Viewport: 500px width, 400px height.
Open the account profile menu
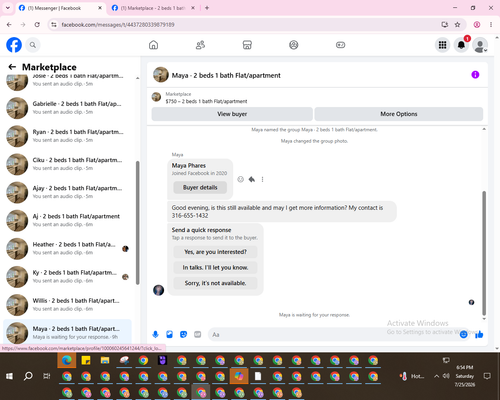[x=480, y=45]
